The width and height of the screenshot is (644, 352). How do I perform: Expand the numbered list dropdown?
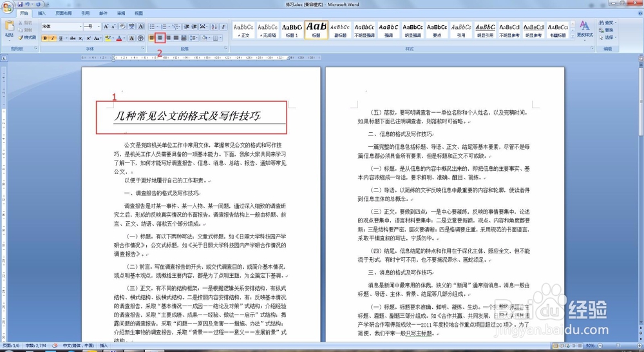pos(169,26)
